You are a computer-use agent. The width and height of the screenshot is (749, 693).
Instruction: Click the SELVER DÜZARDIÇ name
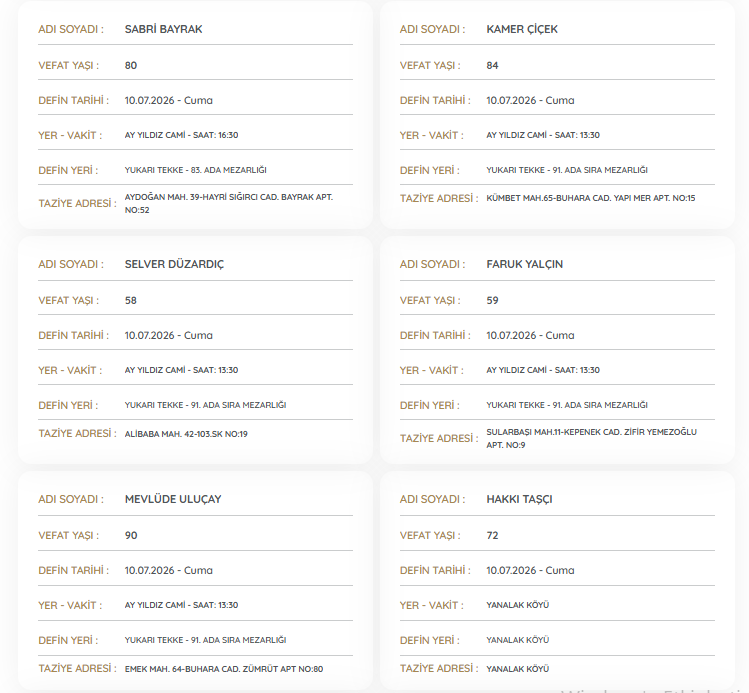[x=174, y=264]
